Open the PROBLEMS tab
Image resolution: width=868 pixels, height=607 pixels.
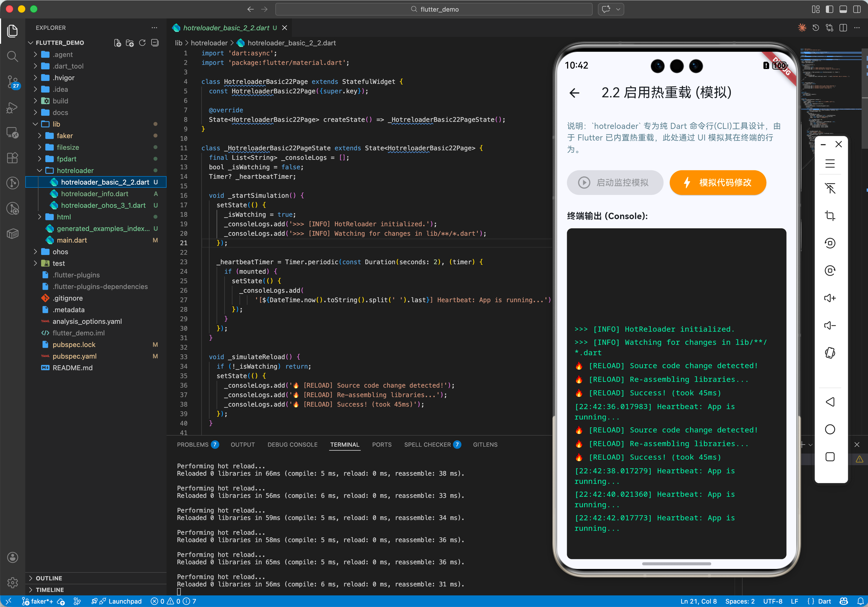click(192, 444)
